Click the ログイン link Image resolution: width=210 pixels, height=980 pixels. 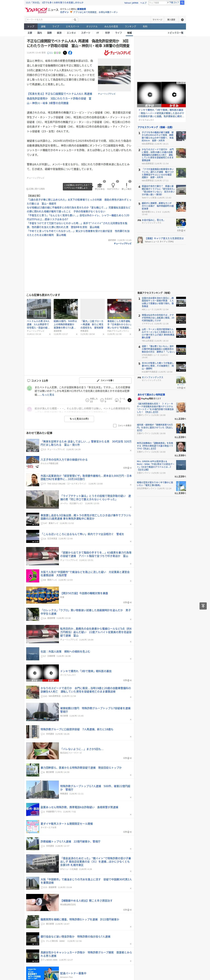[64, 12]
